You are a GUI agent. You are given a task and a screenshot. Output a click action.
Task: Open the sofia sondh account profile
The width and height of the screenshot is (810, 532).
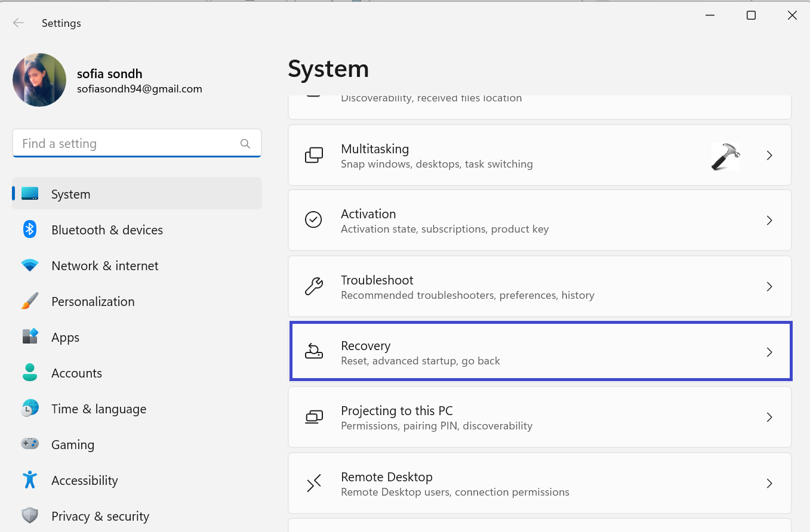(x=109, y=74)
